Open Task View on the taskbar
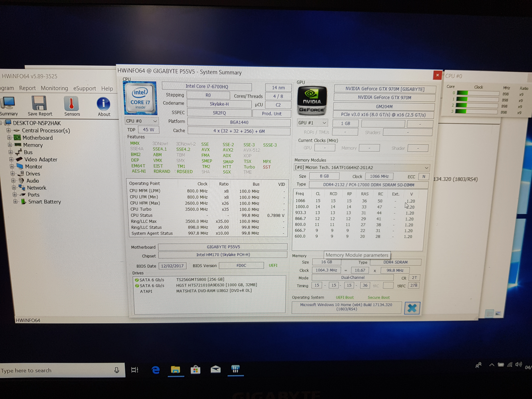This screenshot has width=532, height=399. [134, 370]
